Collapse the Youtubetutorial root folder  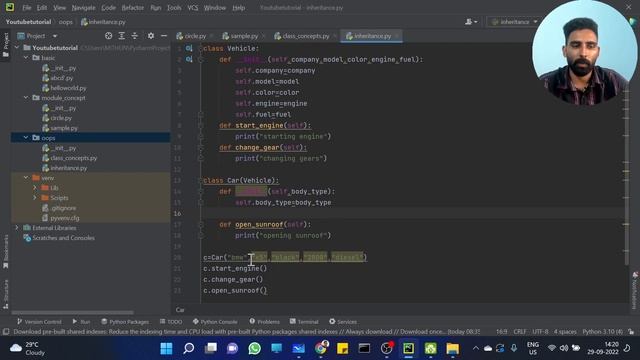point(17,48)
